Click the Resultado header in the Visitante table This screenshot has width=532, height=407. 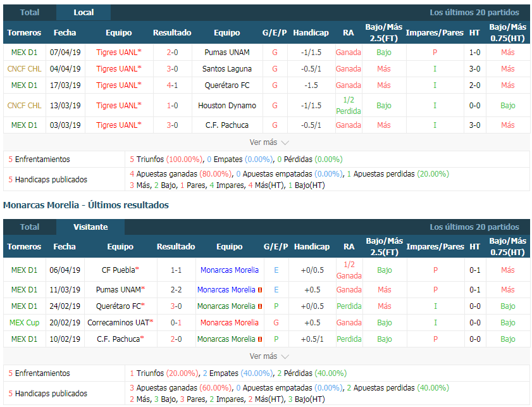[176, 247]
